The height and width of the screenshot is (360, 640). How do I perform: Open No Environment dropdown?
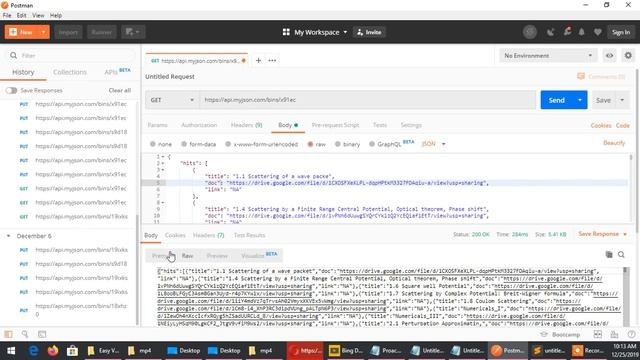point(548,56)
